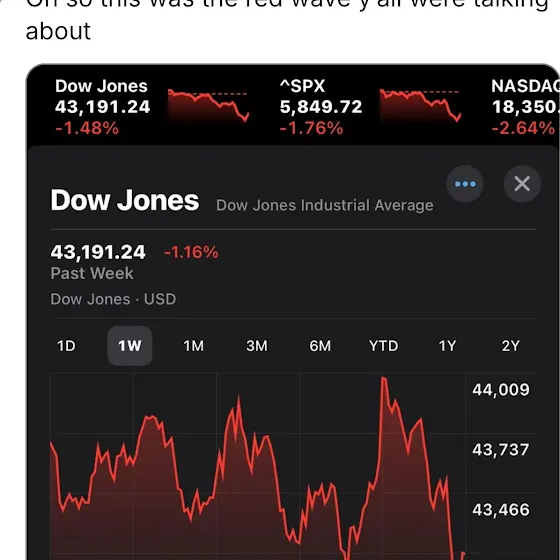Switch chart to 3M range

point(257,346)
